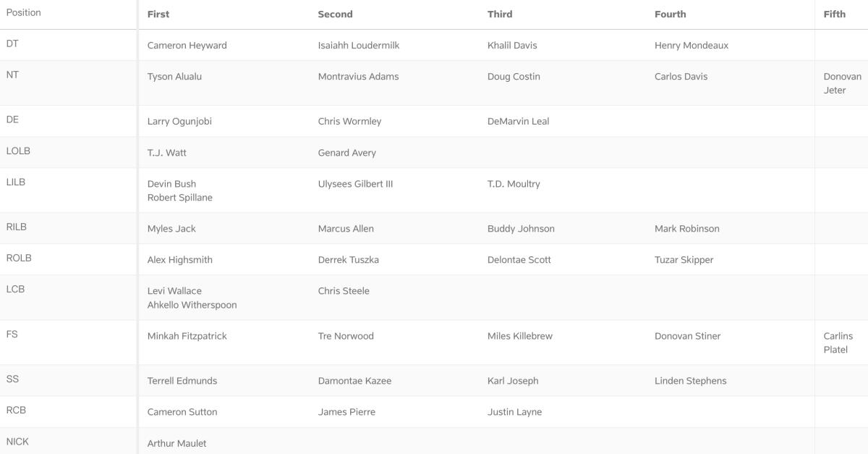Select Carlins Platel in the FS row

(838, 343)
